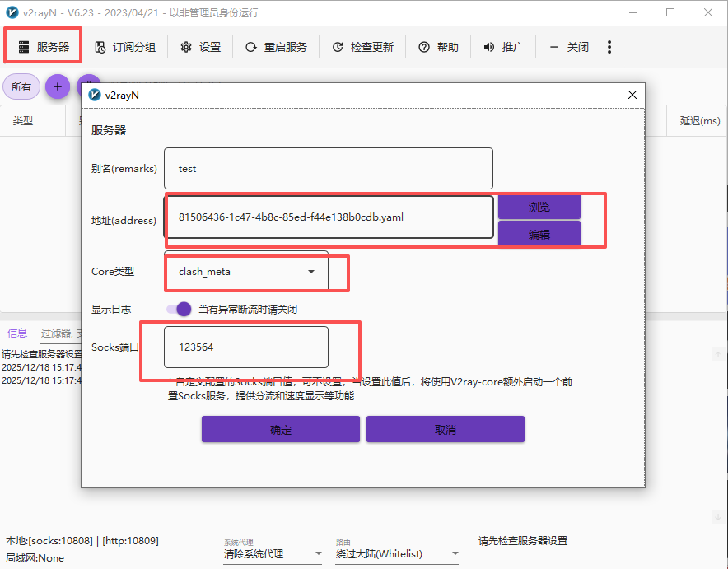The width and height of the screenshot is (728, 569).
Task: Click the 推广 speaker item
Action: point(503,47)
